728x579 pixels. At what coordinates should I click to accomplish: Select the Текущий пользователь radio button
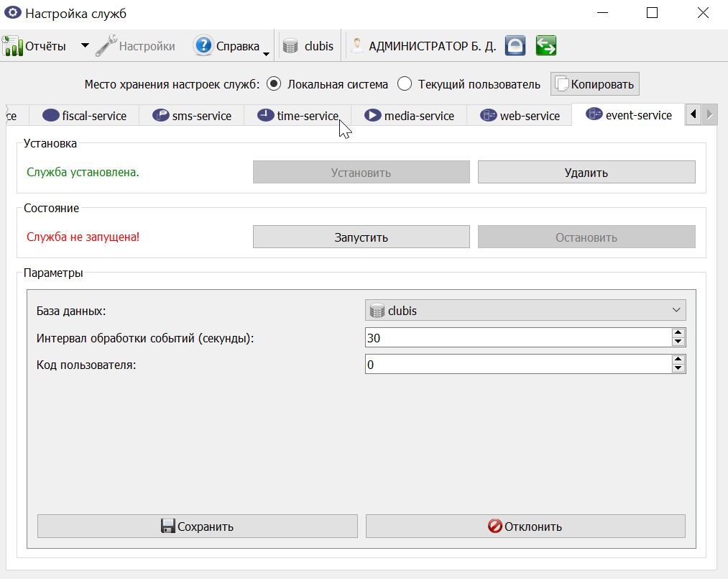(405, 84)
